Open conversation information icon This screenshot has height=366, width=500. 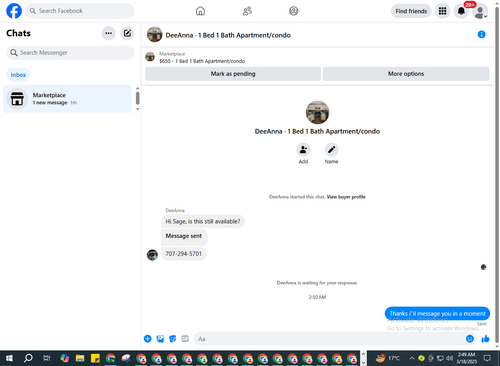click(x=481, y=34)
